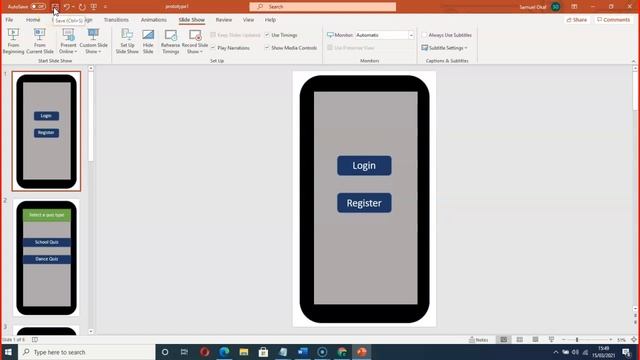Customize Quick Access Toolbar dropdown
This screenshot has height=360, width=640.
pyautogui.click(x=105, y=7)
